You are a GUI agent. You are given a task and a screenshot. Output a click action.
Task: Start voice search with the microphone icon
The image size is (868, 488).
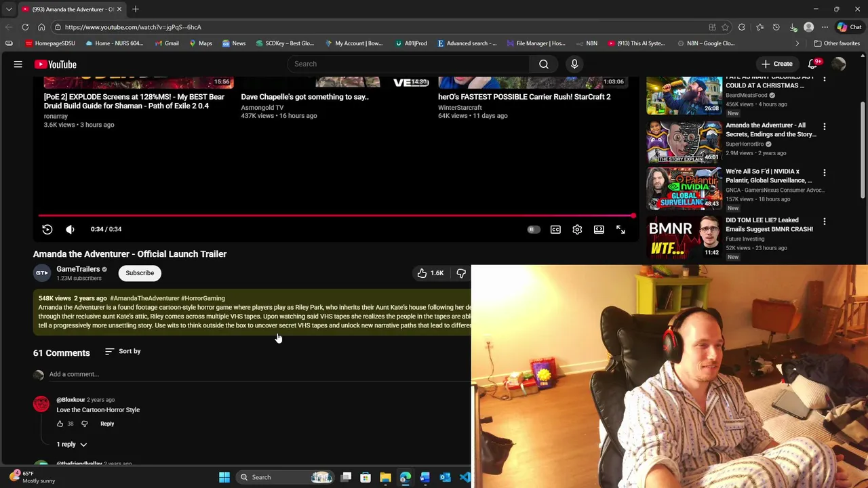[x=574, y=64]
